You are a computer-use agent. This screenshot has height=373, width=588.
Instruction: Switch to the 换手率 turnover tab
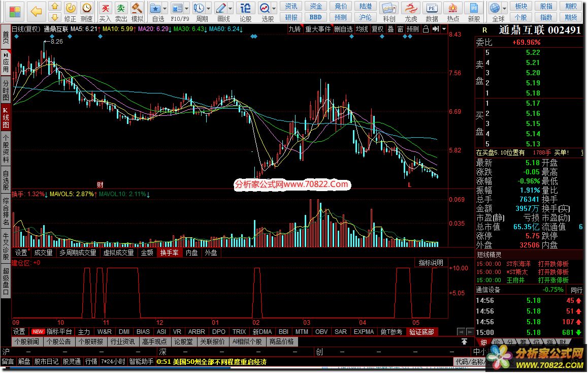point(169,253)
